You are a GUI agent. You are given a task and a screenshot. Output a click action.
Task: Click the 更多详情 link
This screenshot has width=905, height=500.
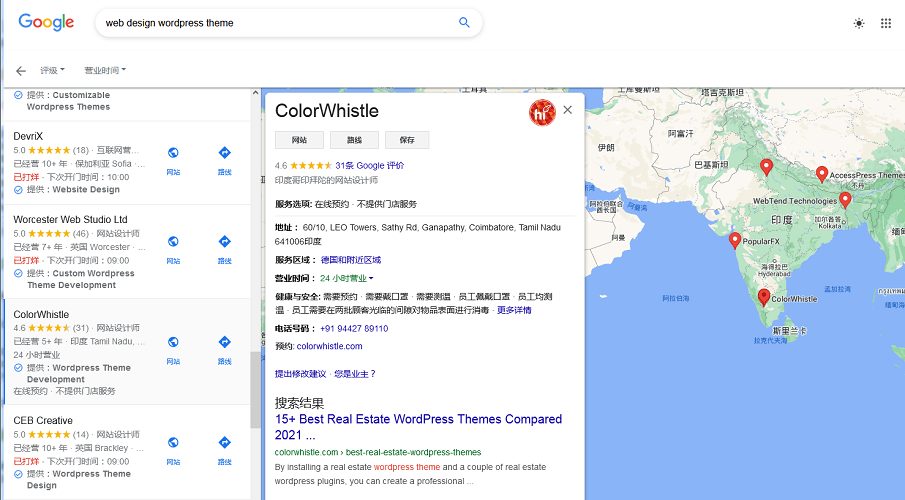click(x=514, y=310)
